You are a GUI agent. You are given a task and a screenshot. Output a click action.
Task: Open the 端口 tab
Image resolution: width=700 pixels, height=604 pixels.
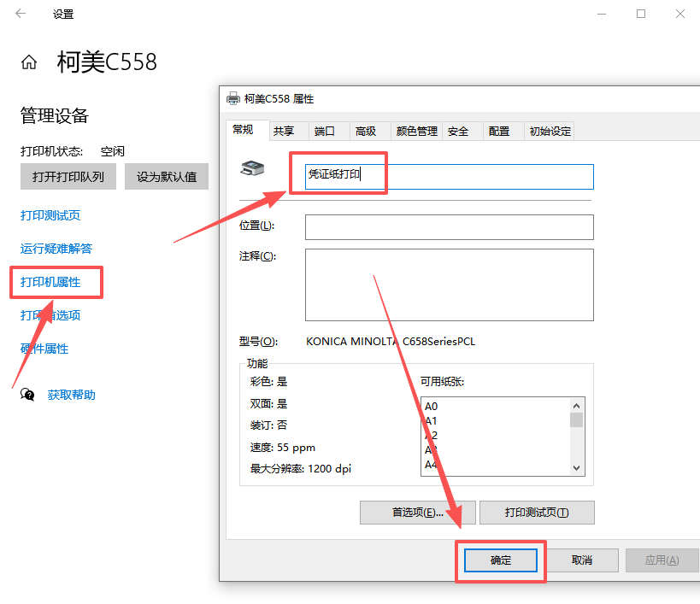[329, 132]
